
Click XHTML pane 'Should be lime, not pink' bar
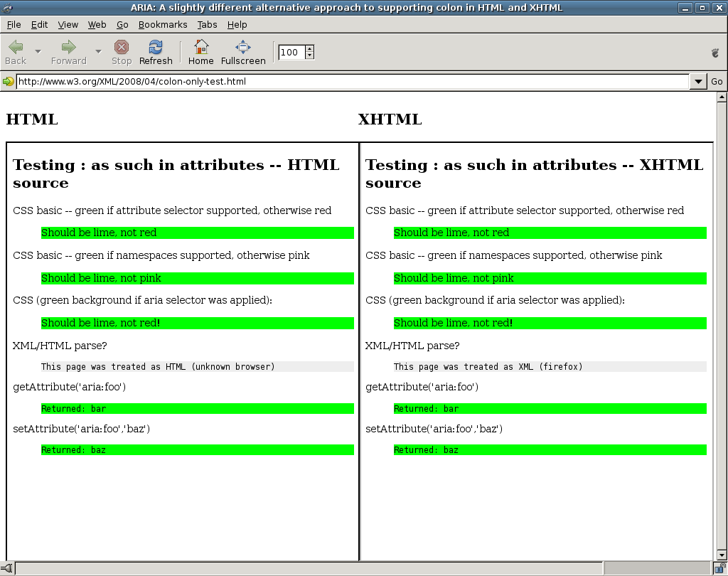(550, 278)
